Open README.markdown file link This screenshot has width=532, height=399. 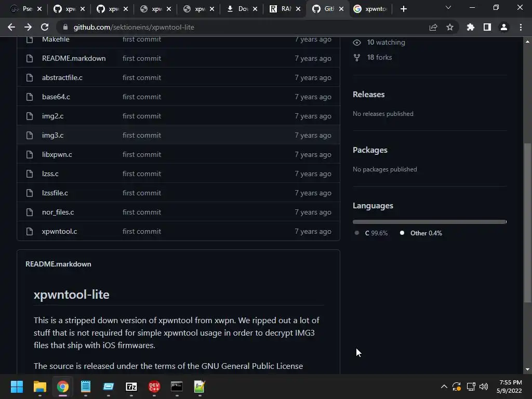(x=74, y=58)
